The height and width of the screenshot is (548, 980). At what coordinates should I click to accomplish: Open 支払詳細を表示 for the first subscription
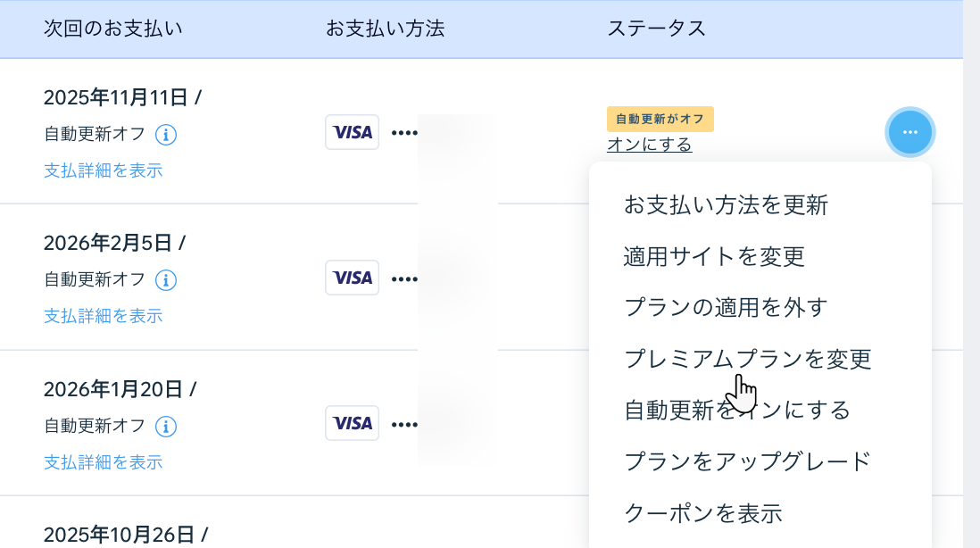[x=104, y=170]
